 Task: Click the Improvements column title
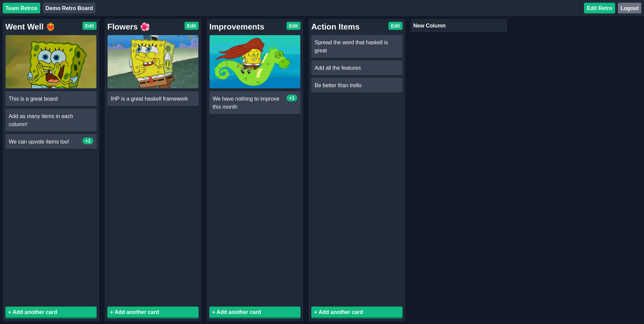[x=237, y=27]
